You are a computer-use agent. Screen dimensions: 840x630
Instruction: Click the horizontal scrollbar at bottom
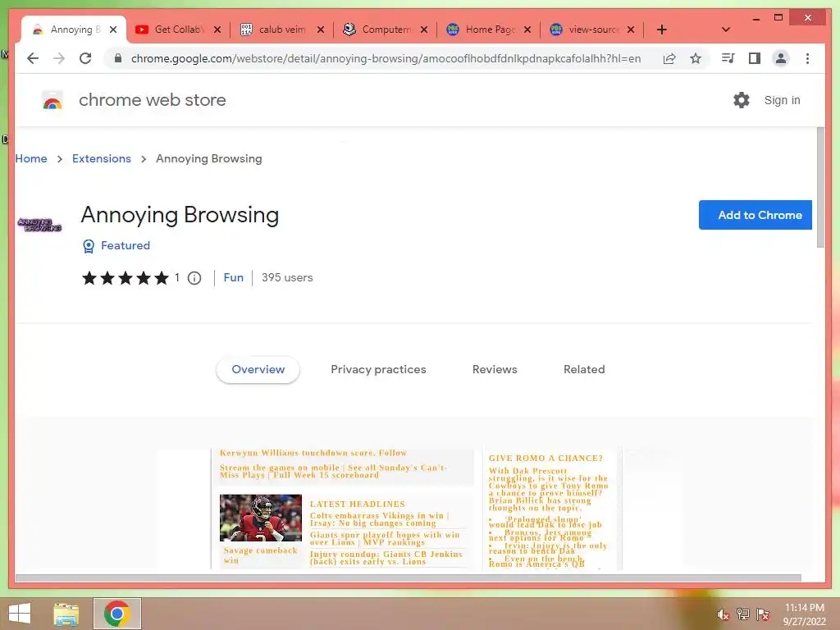coord(409,578)
